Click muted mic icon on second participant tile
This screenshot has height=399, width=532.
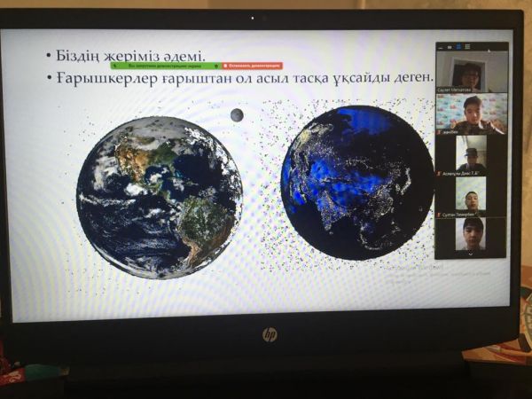439,132
